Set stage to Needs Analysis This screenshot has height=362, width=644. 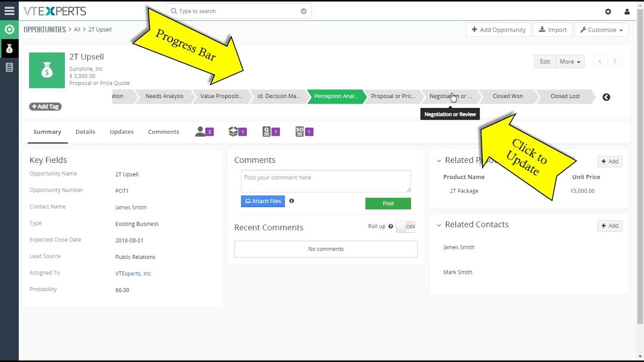(x=165, y=97)
